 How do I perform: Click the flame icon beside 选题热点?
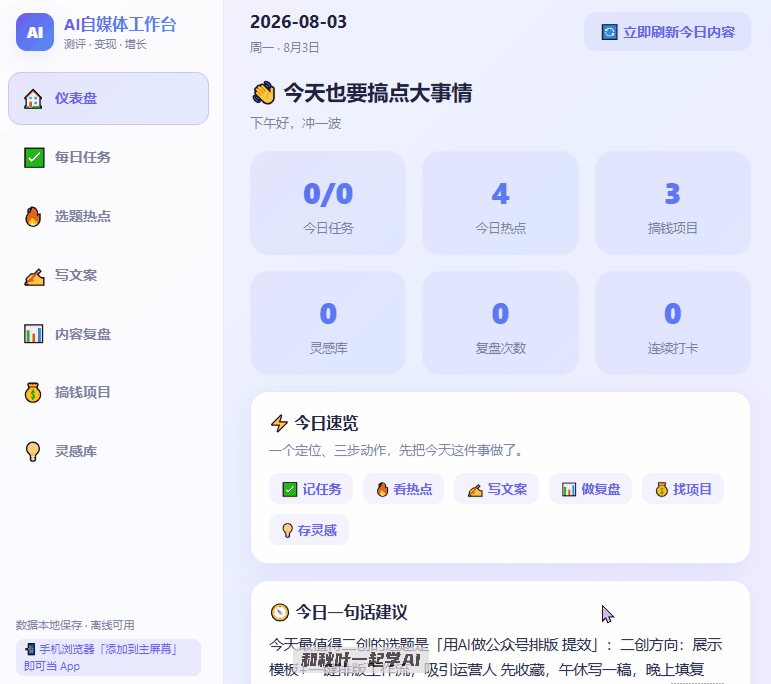pyautogui.click(x=33, y=216)
